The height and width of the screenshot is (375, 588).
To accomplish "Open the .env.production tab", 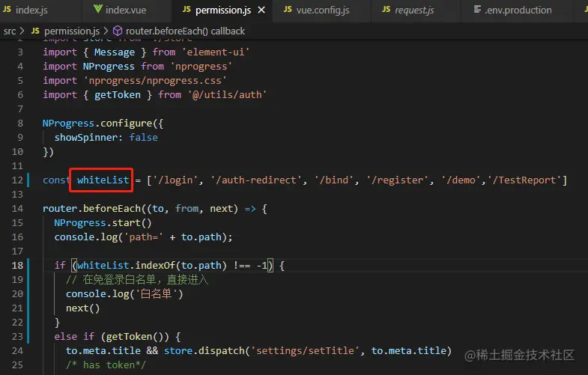I will coord(518,10).
